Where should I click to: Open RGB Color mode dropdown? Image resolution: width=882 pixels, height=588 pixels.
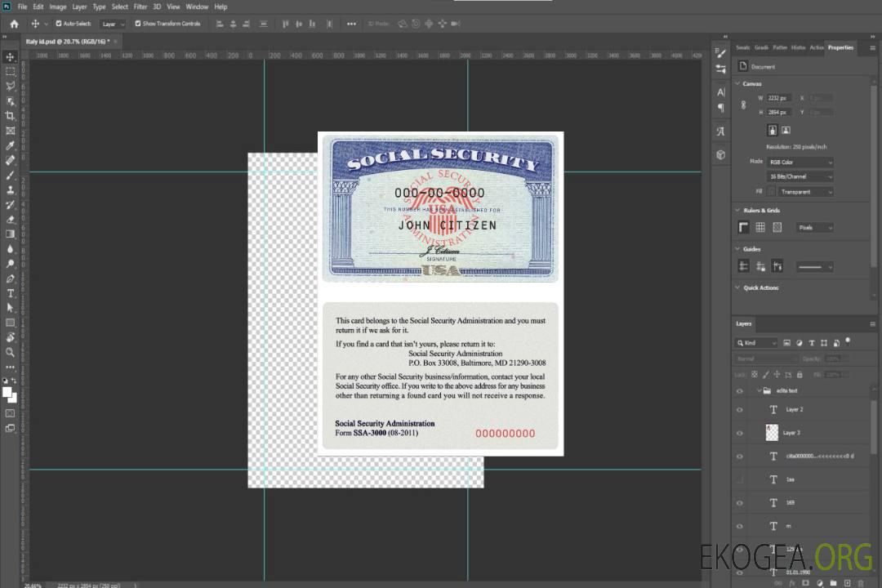800,162
